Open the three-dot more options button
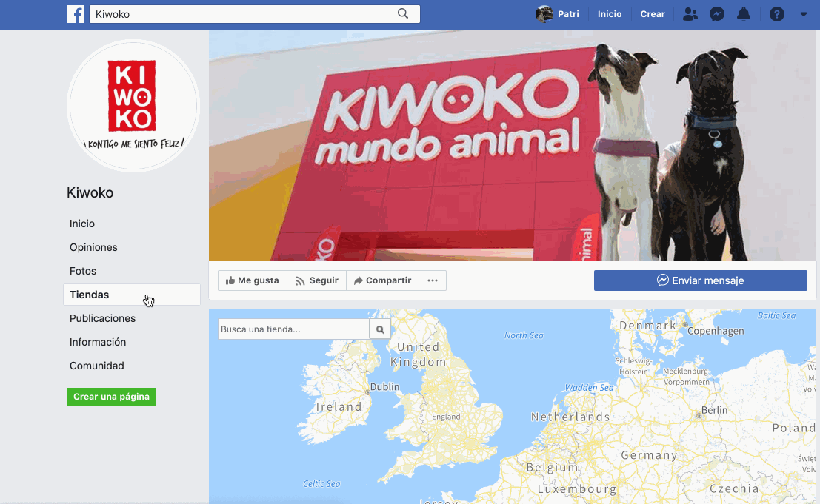820x504 pixels. click(433, 280)
